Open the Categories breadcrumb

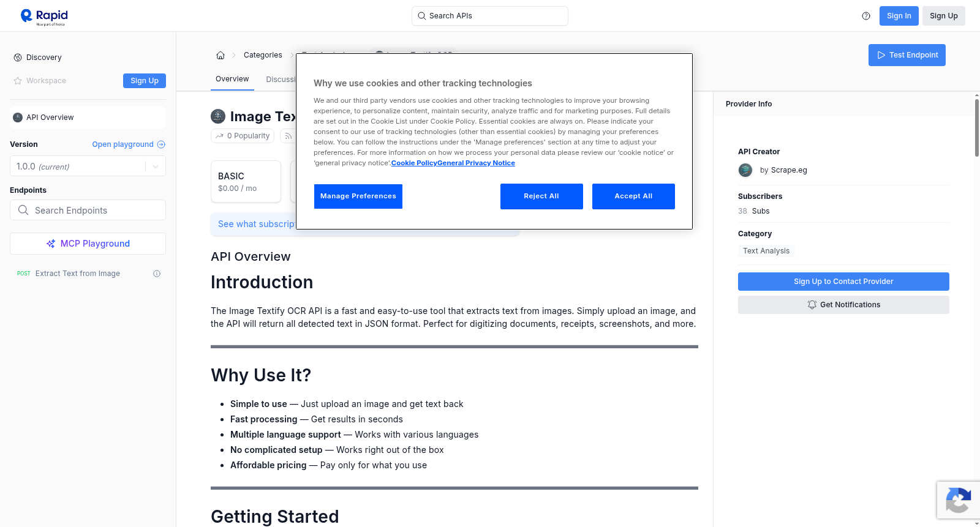(x=263, y=55)
